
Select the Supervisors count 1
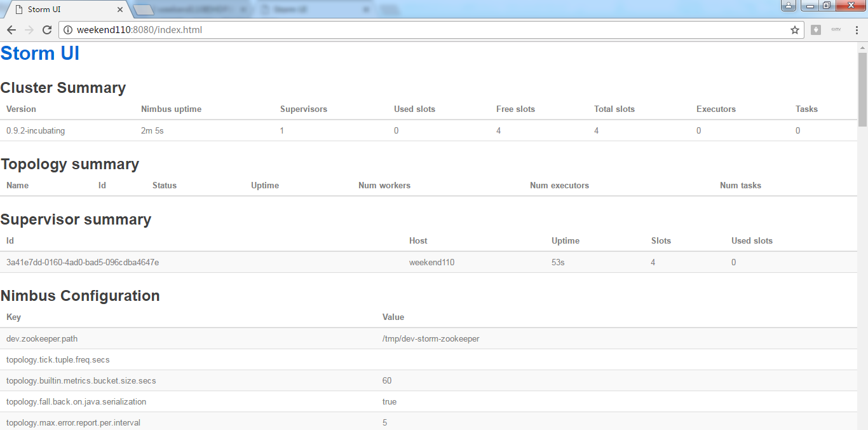coord(283,131)
